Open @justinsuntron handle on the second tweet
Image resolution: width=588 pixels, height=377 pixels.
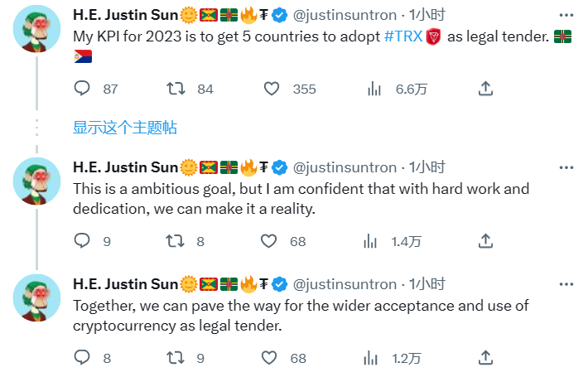click(x=345, y=167)
